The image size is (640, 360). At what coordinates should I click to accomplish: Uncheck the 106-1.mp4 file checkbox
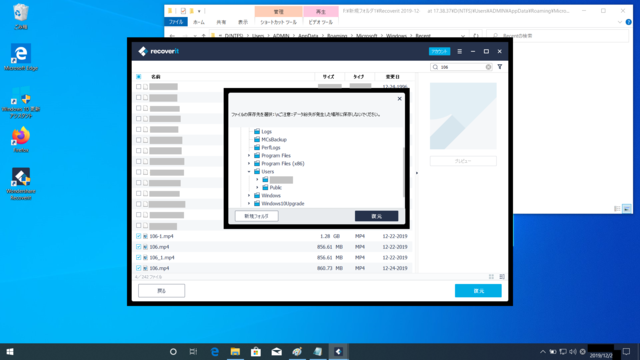(139, 236)
